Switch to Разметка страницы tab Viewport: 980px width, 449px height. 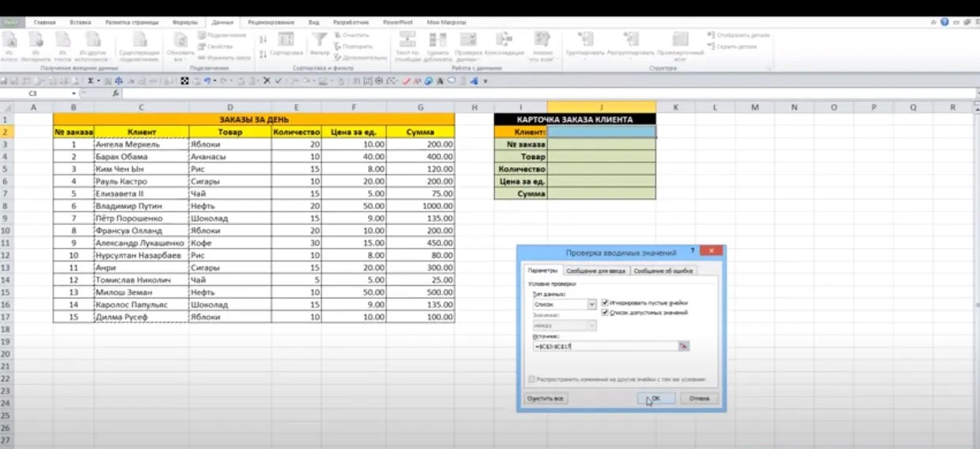click(x=131, y=22)
